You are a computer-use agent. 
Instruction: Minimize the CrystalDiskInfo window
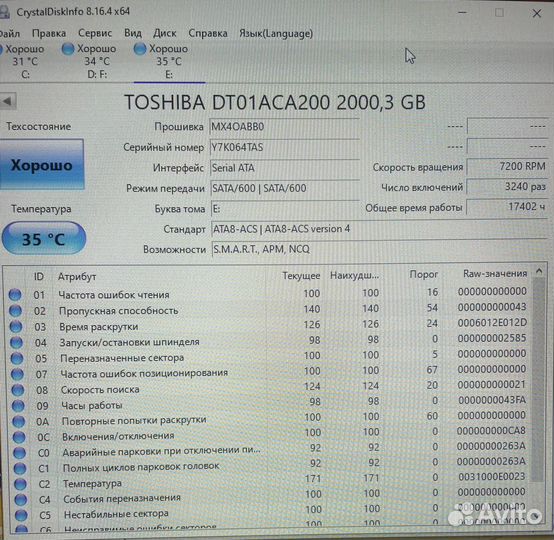coord(462,13)
